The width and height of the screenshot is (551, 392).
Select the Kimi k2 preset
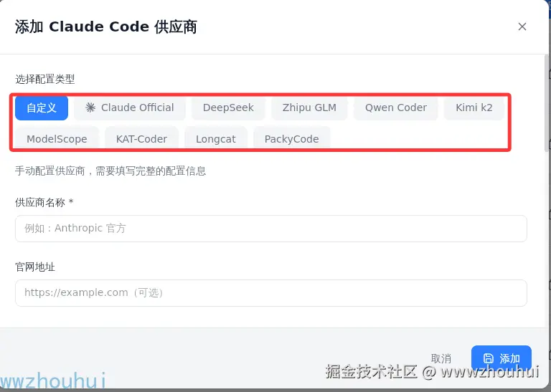(474, 107)
